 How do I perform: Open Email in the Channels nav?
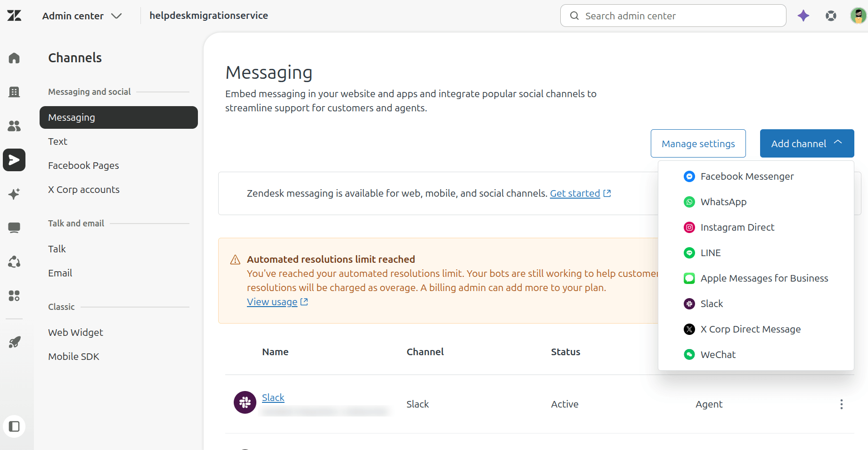(119, 273)
